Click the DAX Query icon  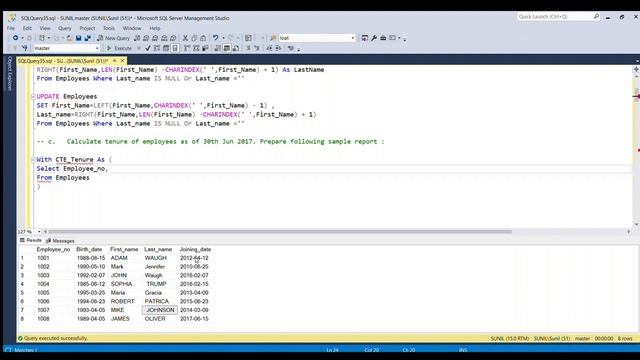[x=173, y=38]
